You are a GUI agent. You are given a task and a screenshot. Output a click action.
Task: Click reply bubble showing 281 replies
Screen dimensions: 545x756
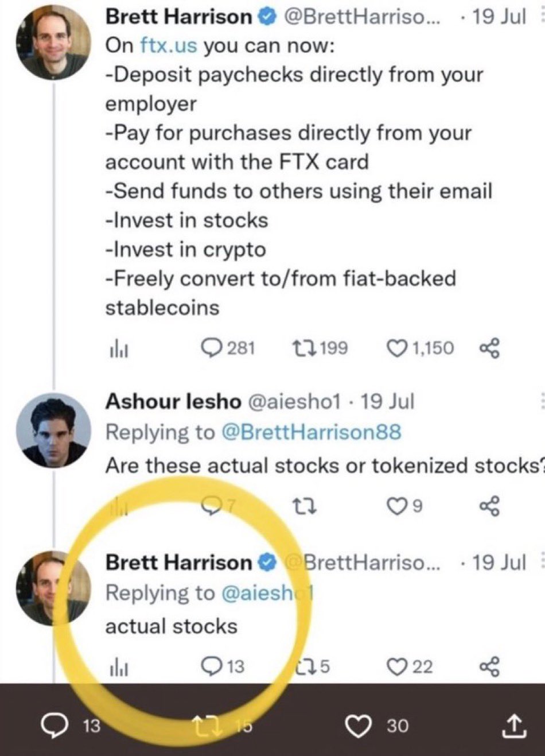click(213, 348)
